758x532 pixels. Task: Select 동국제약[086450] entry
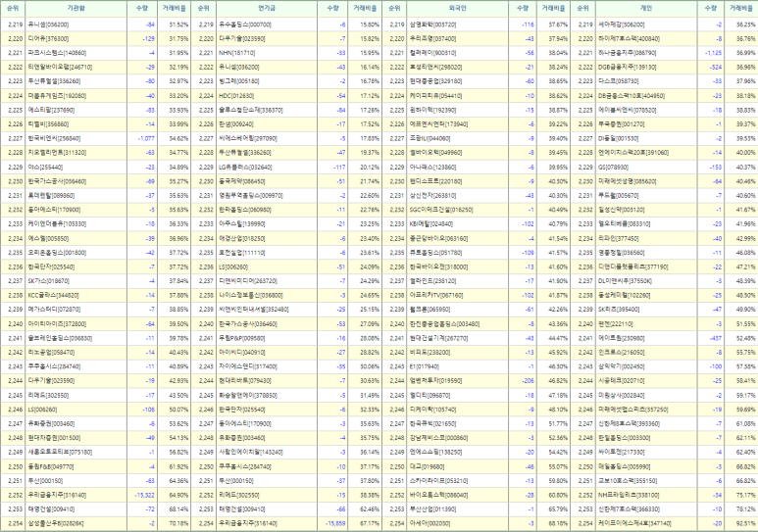pyautogui.click(x=241, y=181)
